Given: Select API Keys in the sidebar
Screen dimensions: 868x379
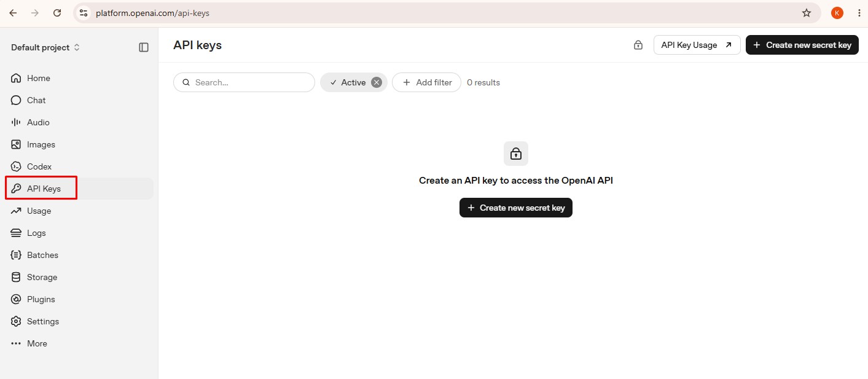Looking at the screenshot, I should point(79,189).
